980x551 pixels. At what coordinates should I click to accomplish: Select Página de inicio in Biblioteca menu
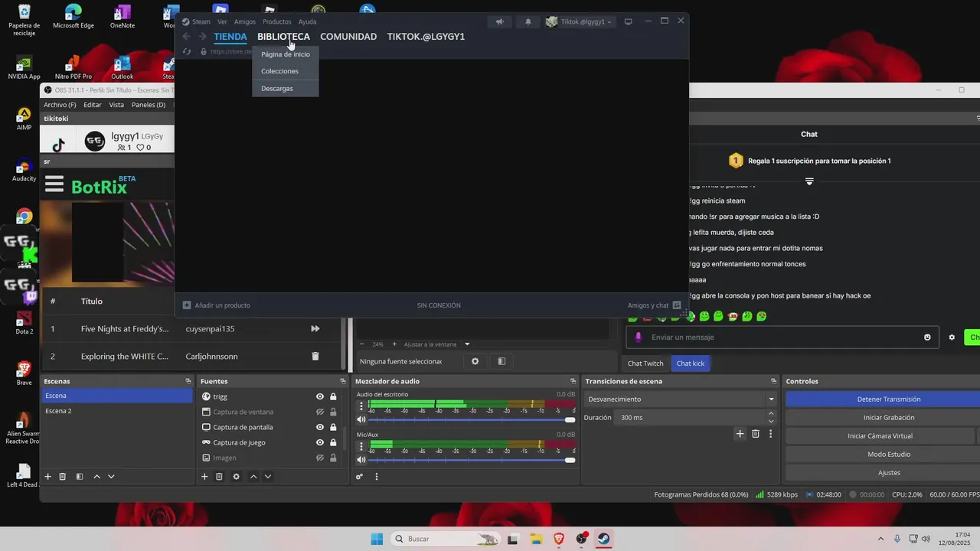pos(286,54)
